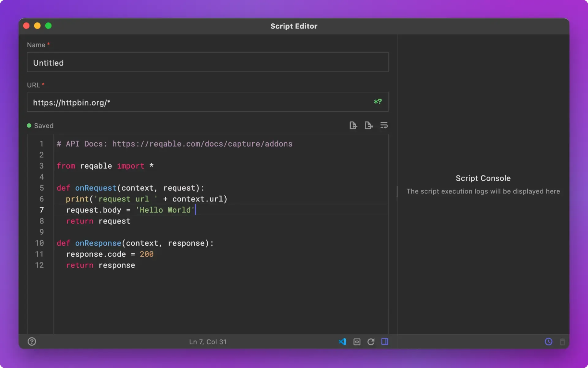Click the code snippet icon in status bar
588x368 pixels.
tap(357, 342)
